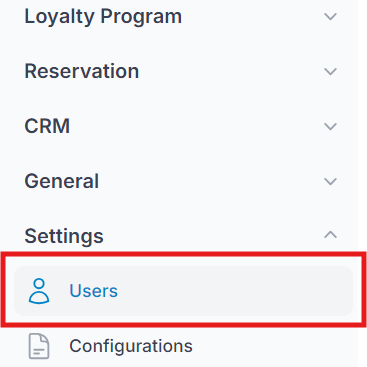This screenshot has height=367, width=367.
Task: Click blank area of highlighted Users row
Action: tap(233, 291)
